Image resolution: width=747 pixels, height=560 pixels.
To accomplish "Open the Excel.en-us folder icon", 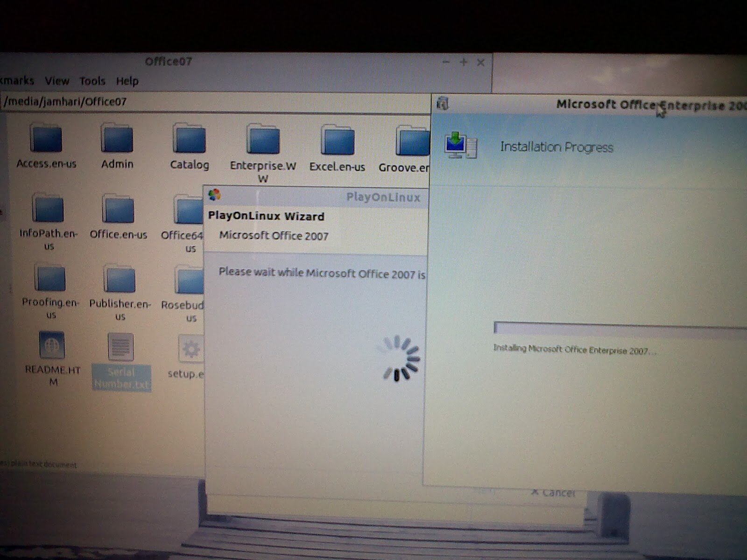I will [337, 140].
